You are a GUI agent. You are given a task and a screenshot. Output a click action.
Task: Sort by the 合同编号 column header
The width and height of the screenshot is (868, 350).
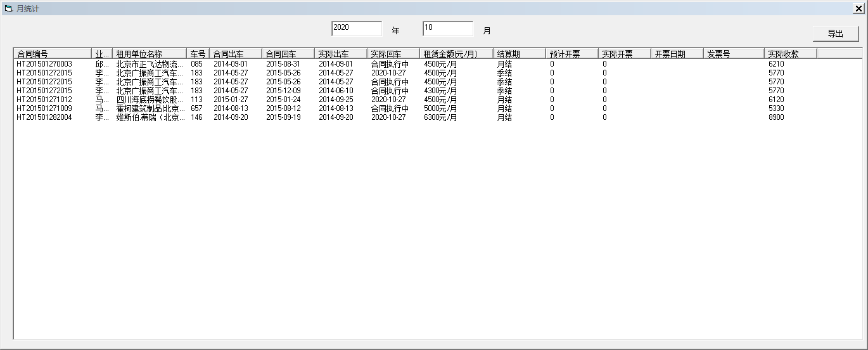[x=53, y=54]
